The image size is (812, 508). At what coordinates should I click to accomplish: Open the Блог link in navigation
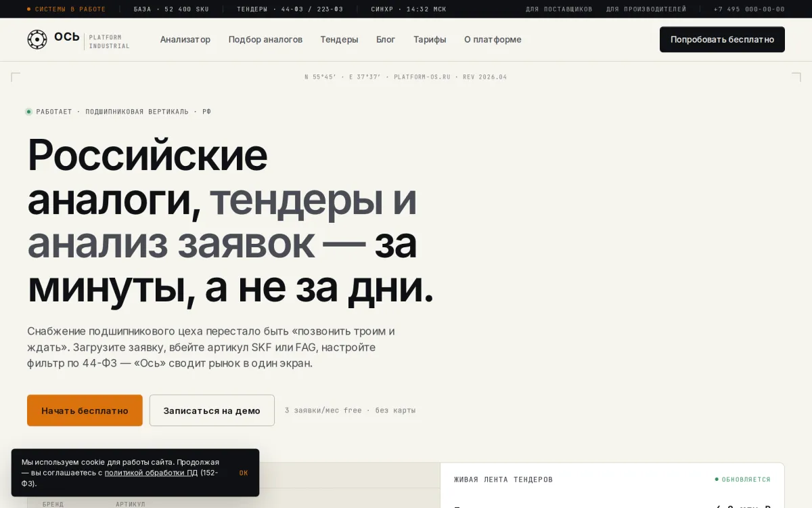click(x=386, y=39)
